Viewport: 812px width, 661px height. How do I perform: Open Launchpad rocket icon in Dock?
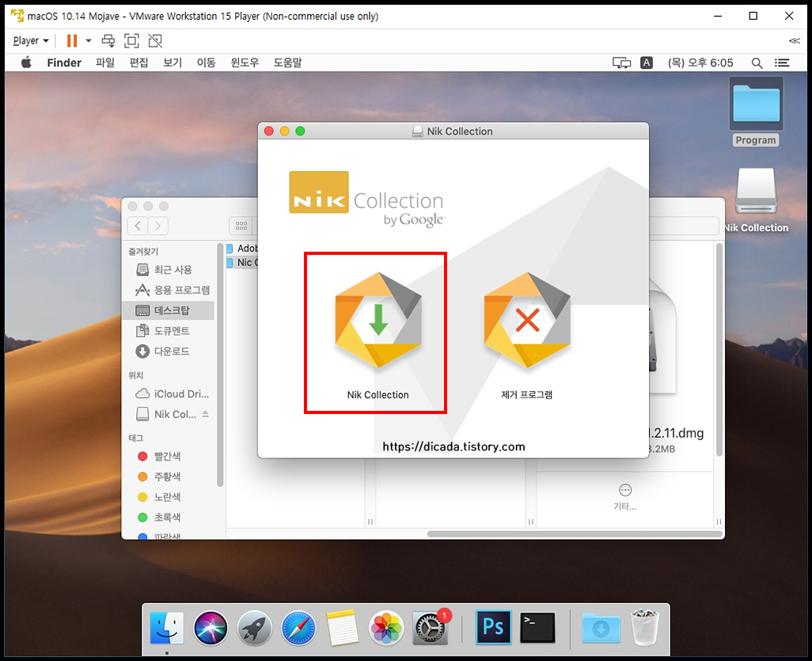coord(254,629)
